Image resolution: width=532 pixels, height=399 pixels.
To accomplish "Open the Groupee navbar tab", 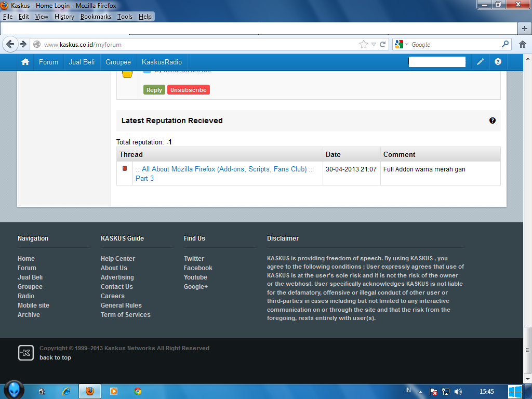I will point(118,62).
